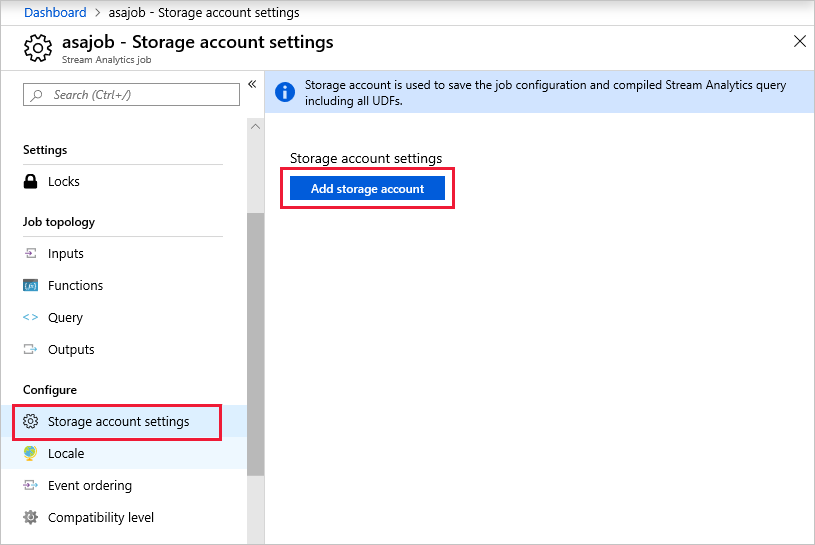This screenshot has height=545, width=815.
Task: Open the Outputs menu item
Action: [x=71, y=350]
